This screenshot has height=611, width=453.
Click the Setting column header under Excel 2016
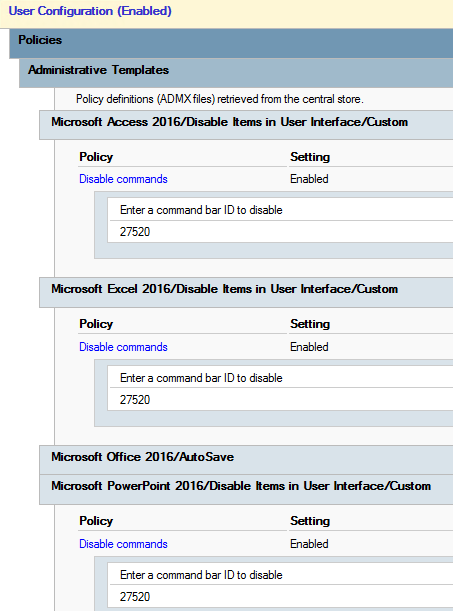pos(310,324)
